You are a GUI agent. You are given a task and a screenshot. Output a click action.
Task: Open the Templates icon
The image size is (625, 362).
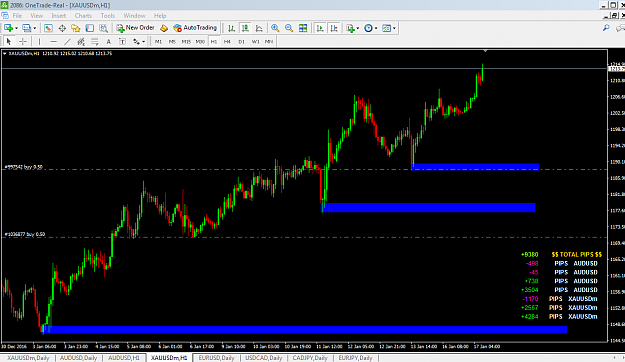click(x=387, y=28)
